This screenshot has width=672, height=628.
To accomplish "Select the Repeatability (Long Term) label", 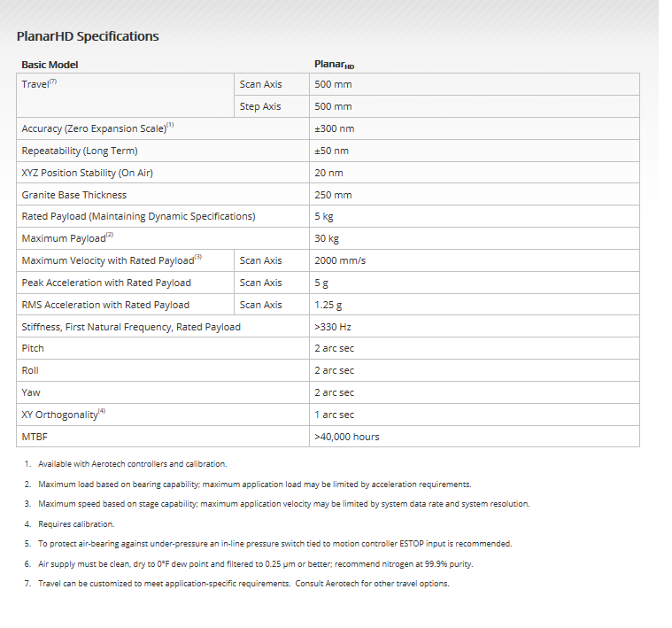I will point(80,151).
